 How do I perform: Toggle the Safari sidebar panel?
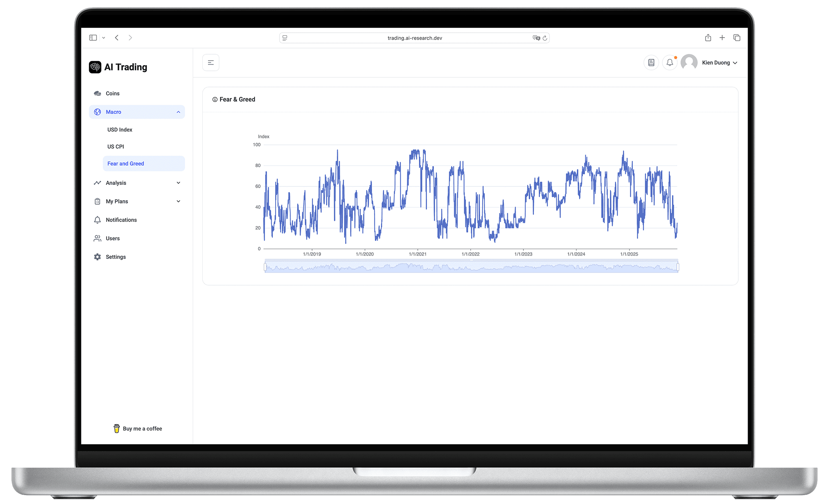click(93, 38)
